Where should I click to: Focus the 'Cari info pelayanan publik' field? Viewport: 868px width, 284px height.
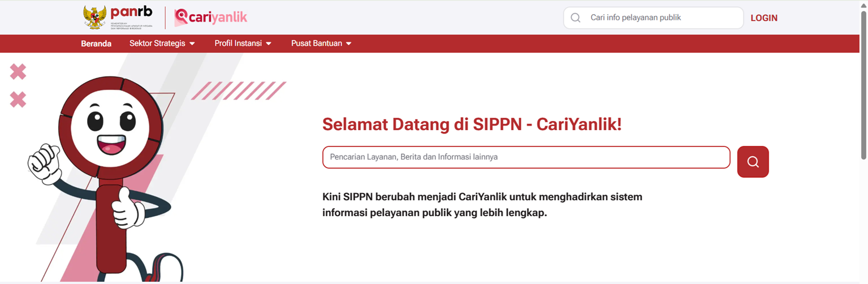click(653, 18)
